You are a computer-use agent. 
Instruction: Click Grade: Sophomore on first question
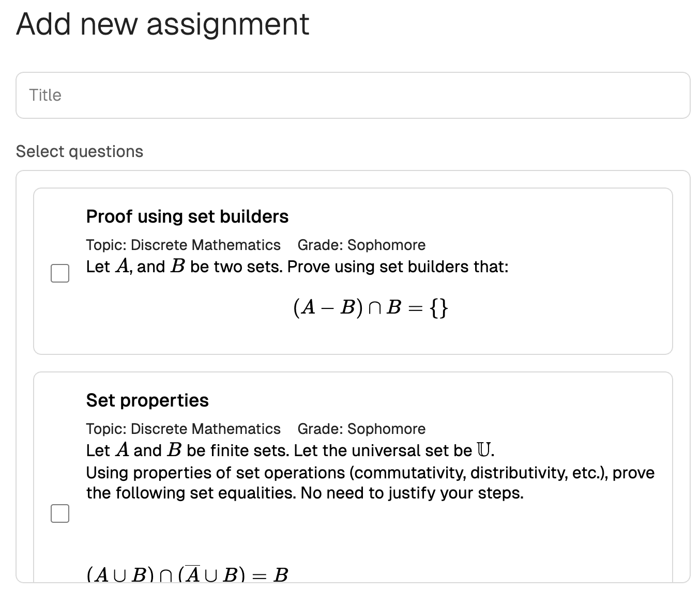click(361, 245)
